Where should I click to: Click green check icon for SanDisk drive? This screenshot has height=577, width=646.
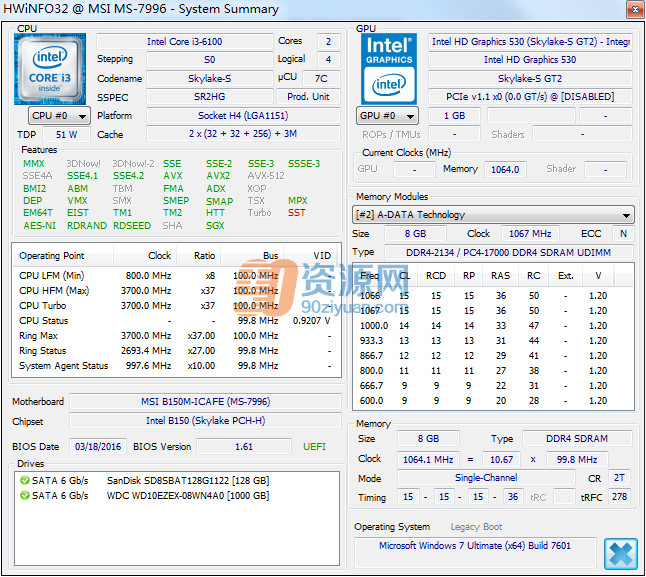(25, 480)
